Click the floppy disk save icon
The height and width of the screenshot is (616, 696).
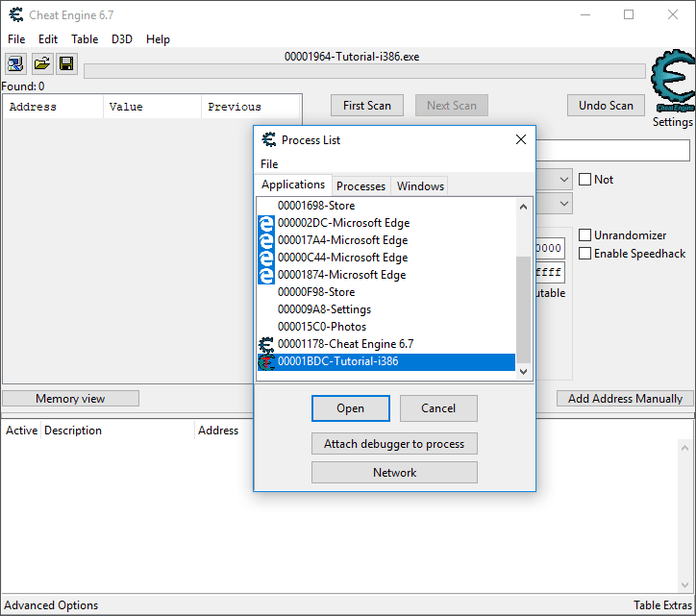click(66, 64)
